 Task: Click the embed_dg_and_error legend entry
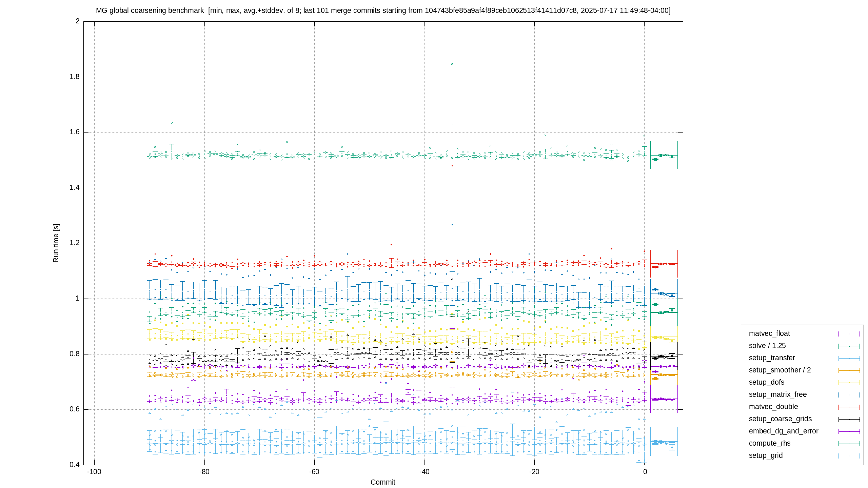click(804, 431)
